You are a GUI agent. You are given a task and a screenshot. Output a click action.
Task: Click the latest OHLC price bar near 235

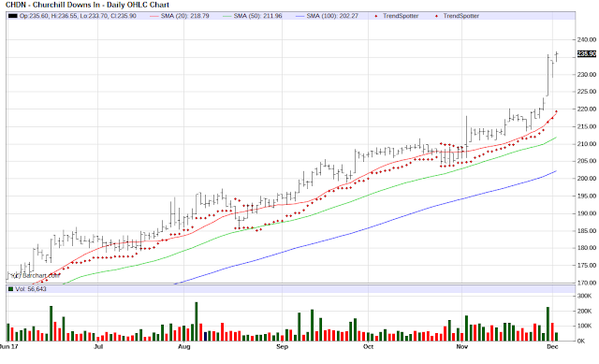557,56
